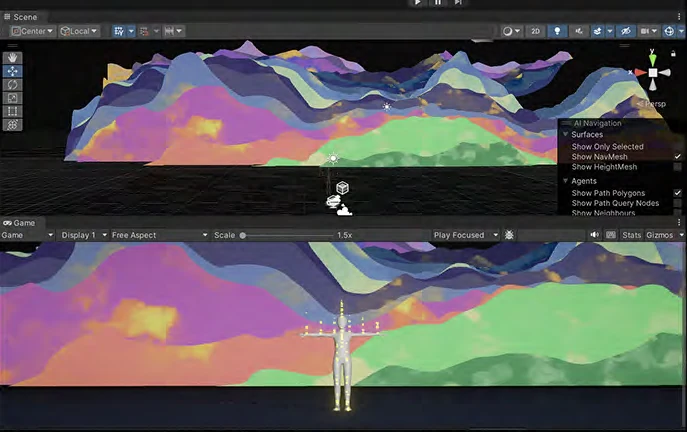Click the Pause button
Image resolution: width=687 pixels, height=432 pixels.
(x=438, y=3)
